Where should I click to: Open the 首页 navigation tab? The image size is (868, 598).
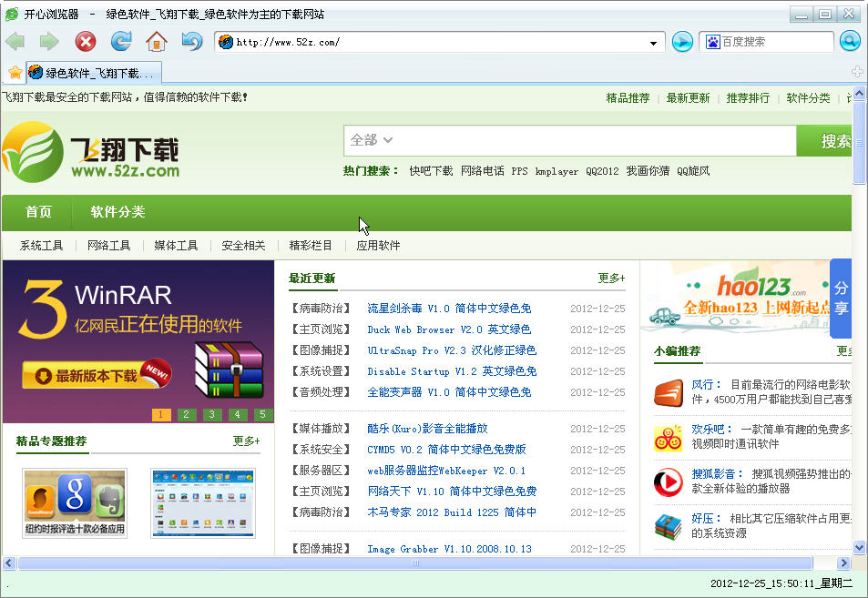coord(38,212)
